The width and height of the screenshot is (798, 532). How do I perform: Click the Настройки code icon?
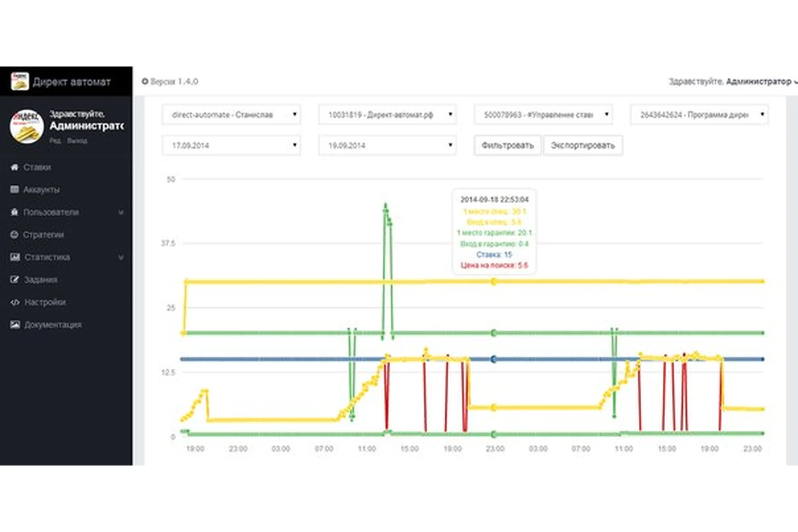pyautogui.click(x=15, y=302)
